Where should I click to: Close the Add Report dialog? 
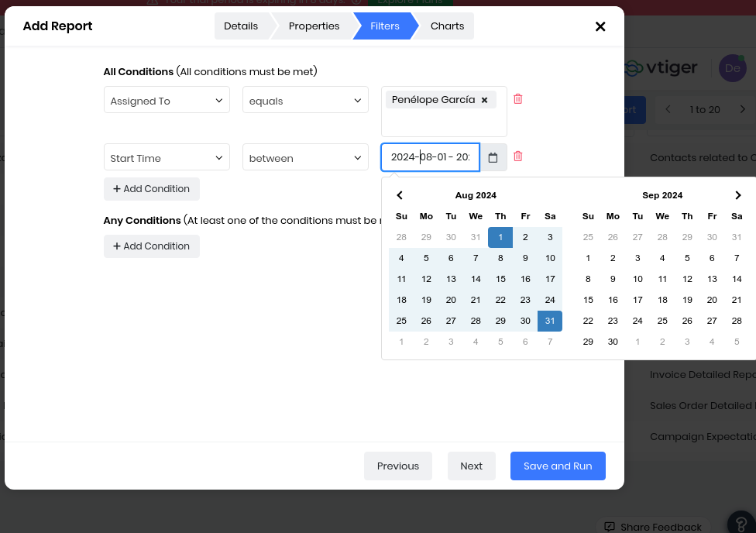600,26
